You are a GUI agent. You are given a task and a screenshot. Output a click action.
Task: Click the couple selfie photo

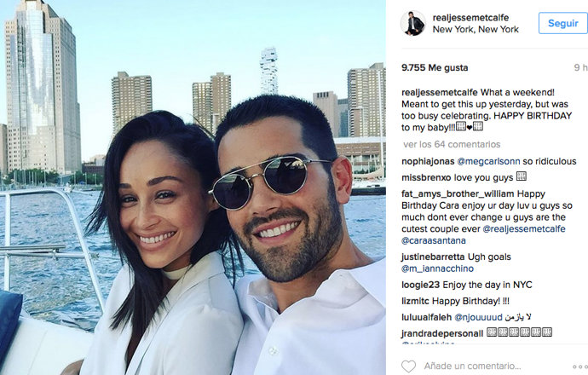click(x=193, y=187)
